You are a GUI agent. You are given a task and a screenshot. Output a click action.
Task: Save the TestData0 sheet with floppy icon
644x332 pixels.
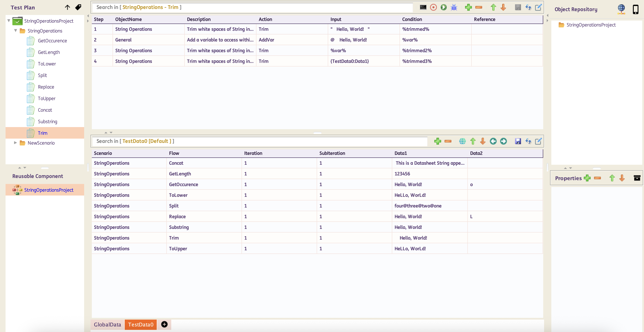pos(518,141)
